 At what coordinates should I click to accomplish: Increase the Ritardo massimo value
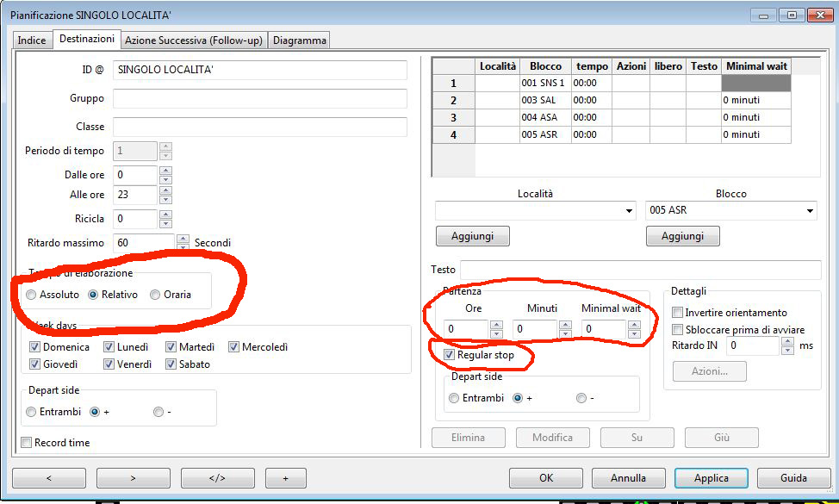[183, 239]
